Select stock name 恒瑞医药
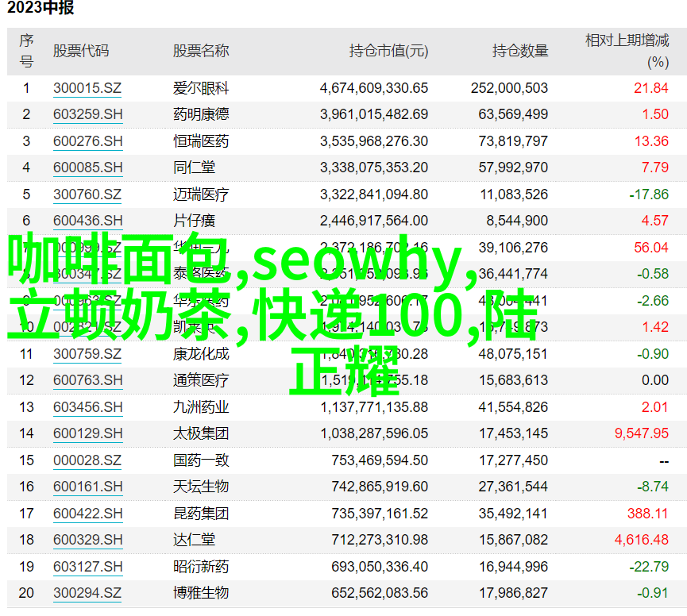 coord(201,141)
